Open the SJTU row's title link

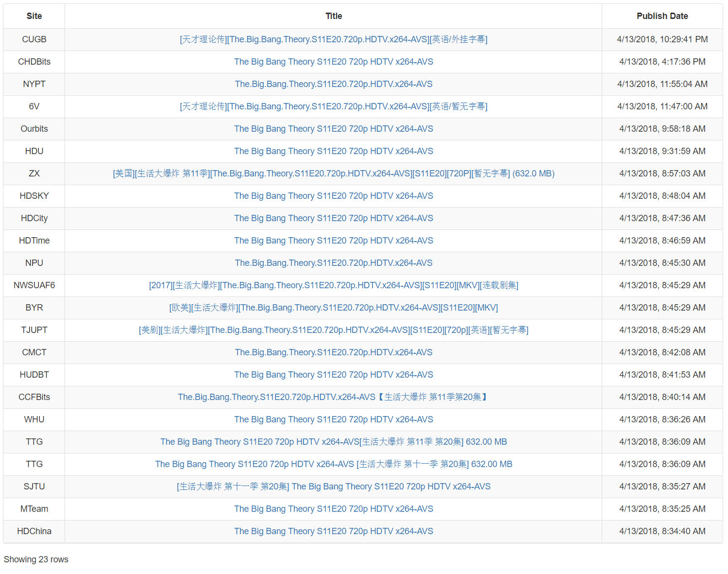334,487
